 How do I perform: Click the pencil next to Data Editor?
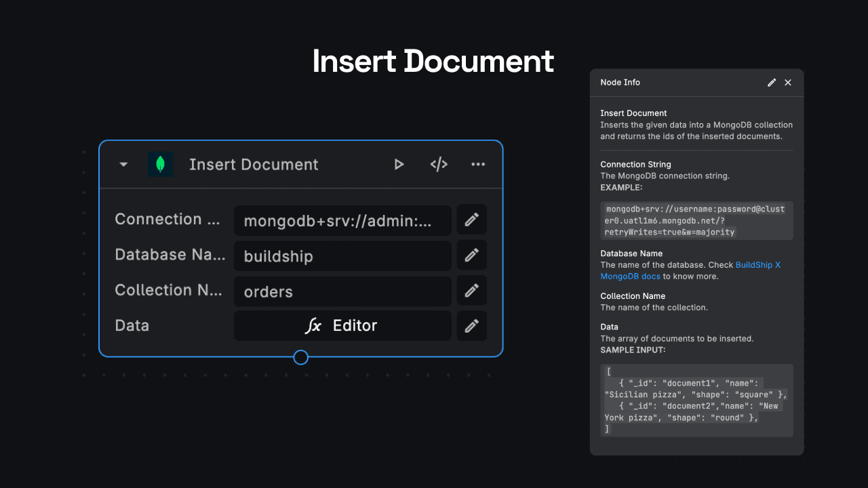point(471,326)
